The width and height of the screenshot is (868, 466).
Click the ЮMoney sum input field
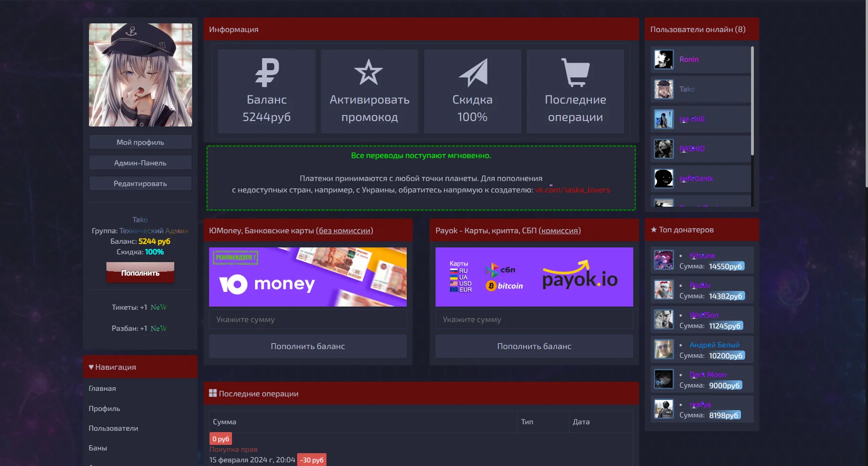point(308,319)
